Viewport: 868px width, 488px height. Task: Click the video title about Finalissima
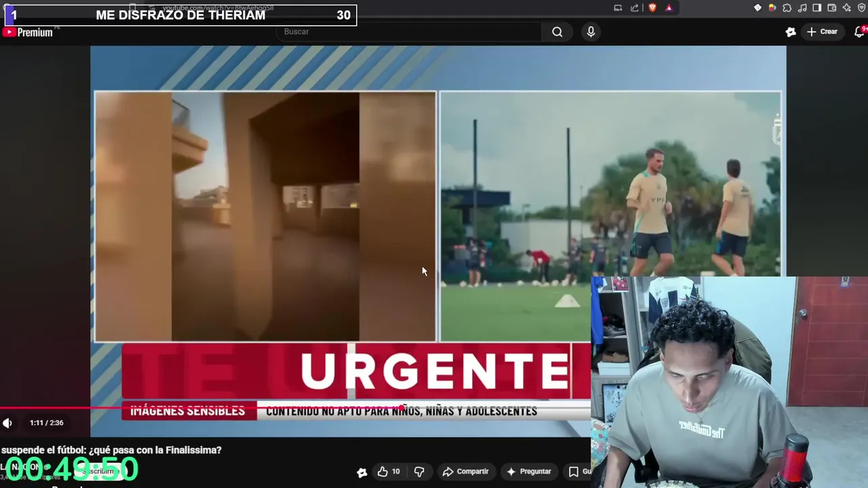point(111,450)
